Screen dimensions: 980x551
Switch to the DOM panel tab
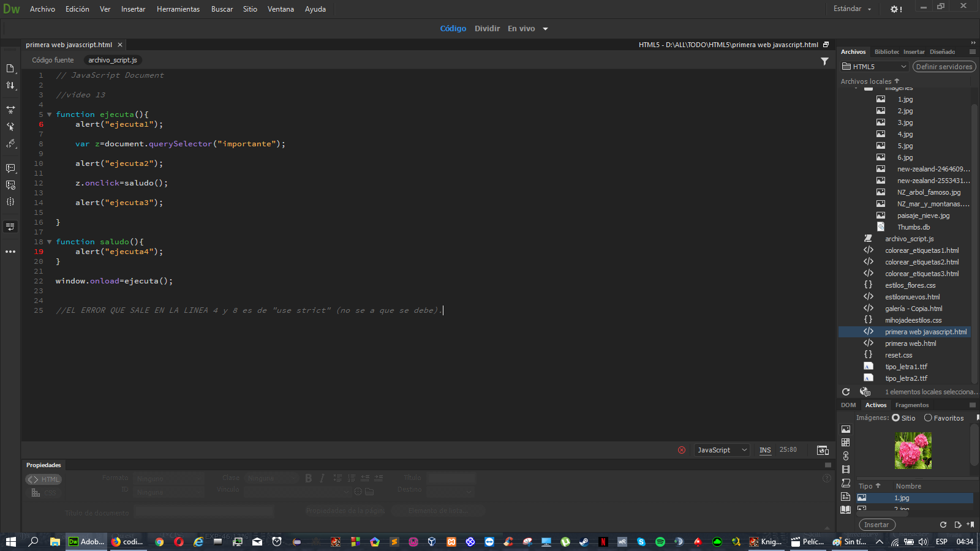[x=848, y=405]
